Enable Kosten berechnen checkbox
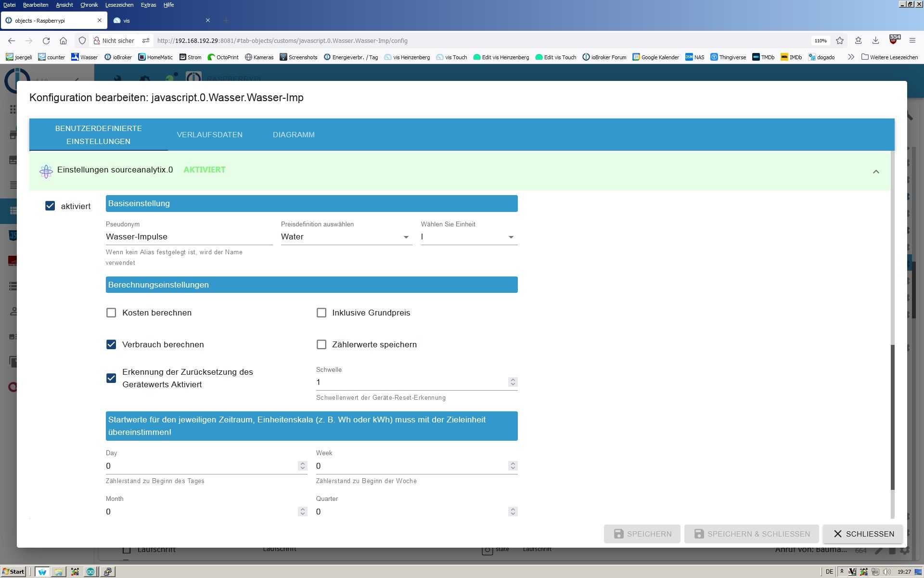The height and width of the screenshot is (578, 924). [x=111, y=313]
